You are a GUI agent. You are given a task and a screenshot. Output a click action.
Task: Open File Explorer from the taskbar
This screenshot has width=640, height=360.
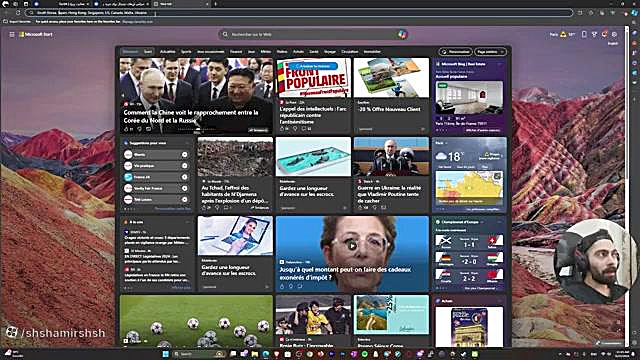pos(254,354)
